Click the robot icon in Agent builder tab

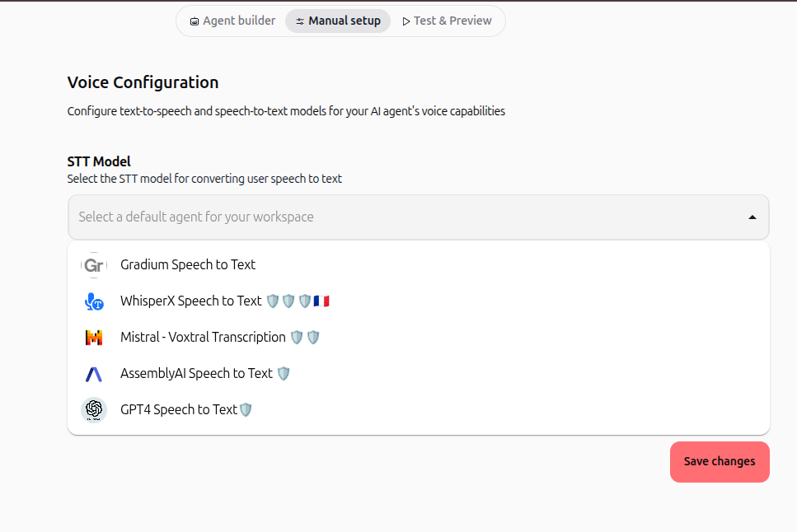click(195, 21)
